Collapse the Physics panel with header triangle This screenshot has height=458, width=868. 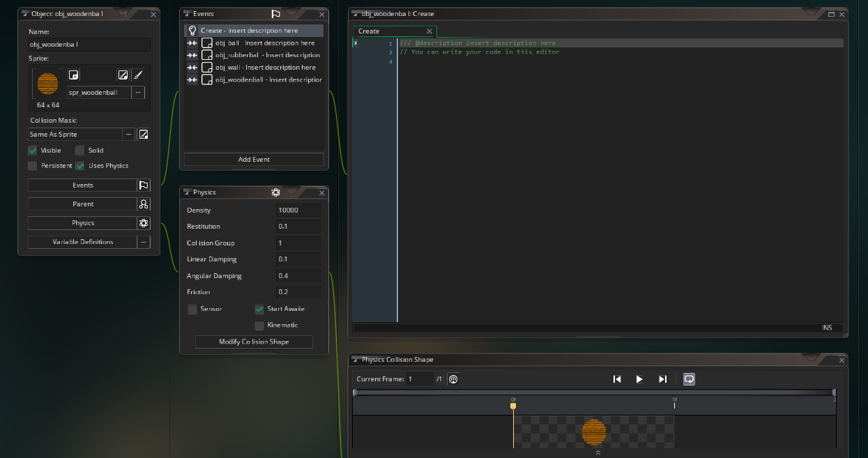(187, 192)
